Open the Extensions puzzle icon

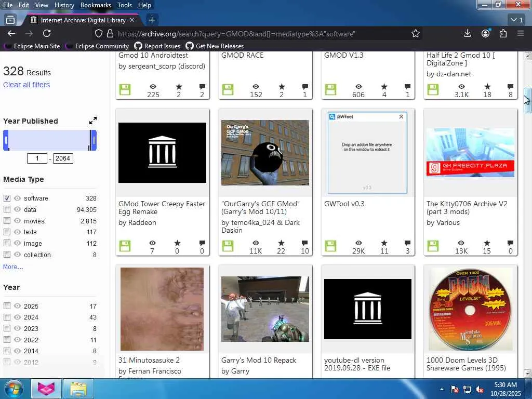click(x=503, y=33)
